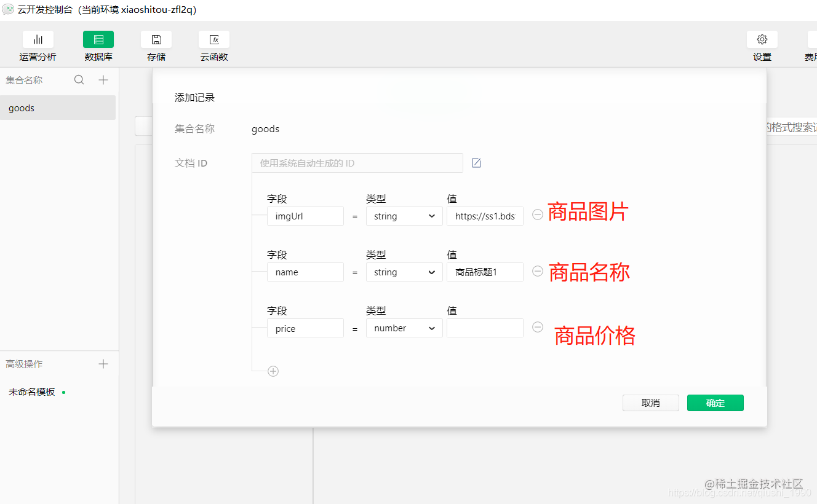This screenshot has width=817, height=504.
Task: Search collections with magnifier icon
Action: coord(79,80)
